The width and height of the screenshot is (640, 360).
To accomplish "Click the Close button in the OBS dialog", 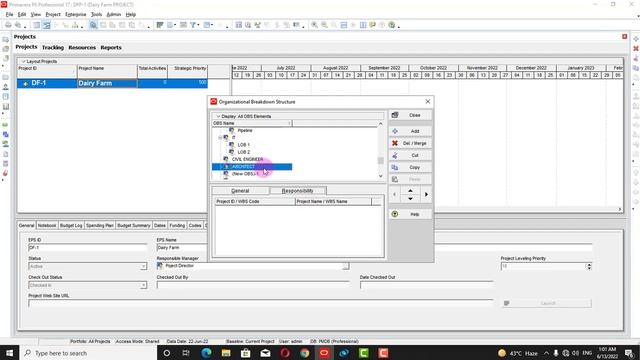I will click(410, 115).
